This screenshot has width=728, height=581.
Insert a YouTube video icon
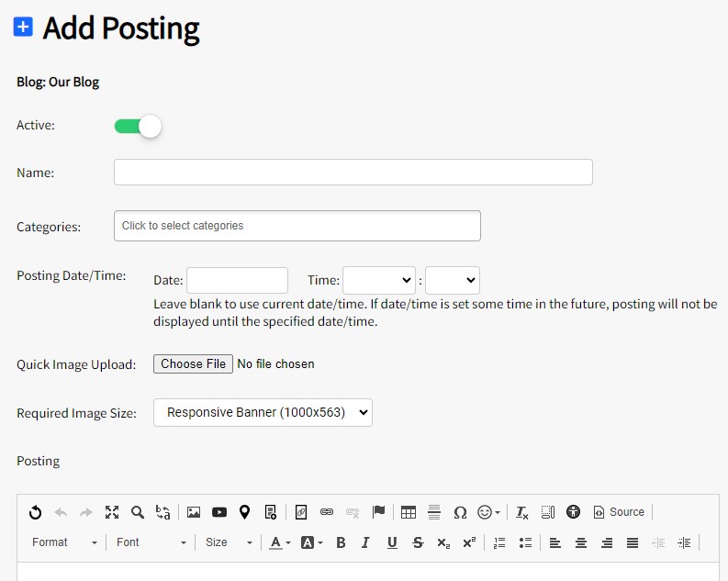(x=219, y=512)
